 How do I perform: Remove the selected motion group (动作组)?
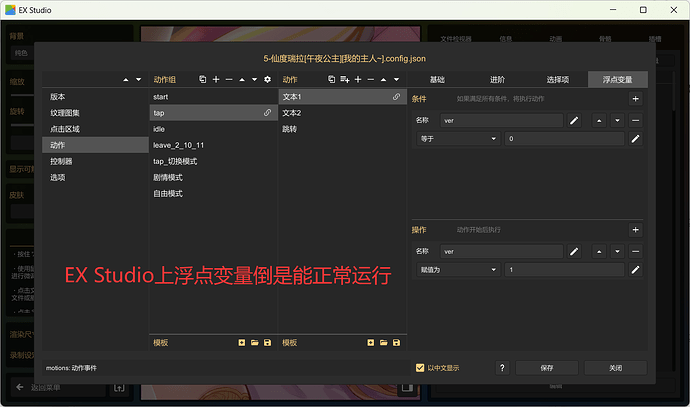229,79
